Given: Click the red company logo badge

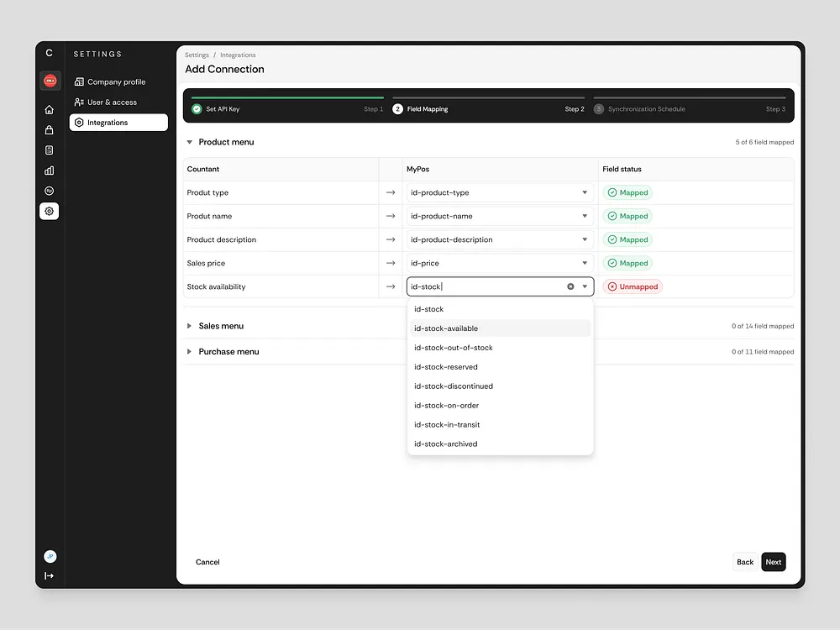Looking at the screenshot, I should click(49, 80).
